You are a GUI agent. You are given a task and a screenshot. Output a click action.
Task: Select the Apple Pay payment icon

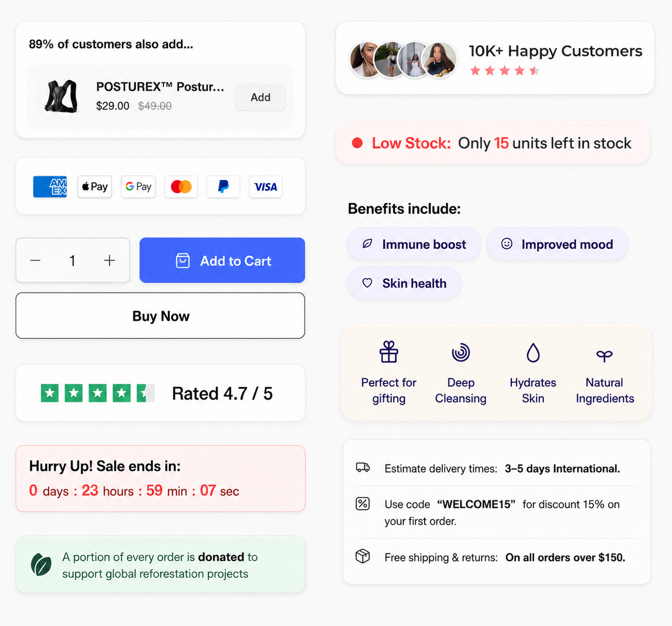coord(94,187)
